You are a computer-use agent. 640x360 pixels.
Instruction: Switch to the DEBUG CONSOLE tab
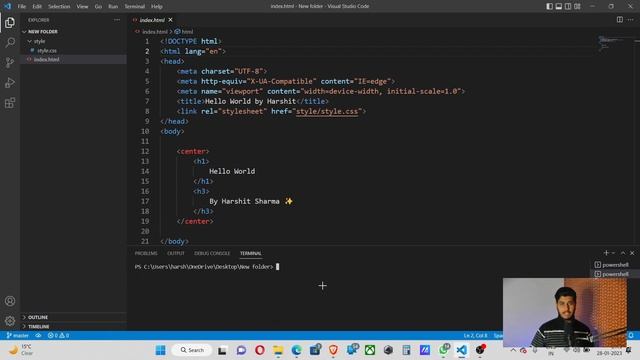click(212, 253)
